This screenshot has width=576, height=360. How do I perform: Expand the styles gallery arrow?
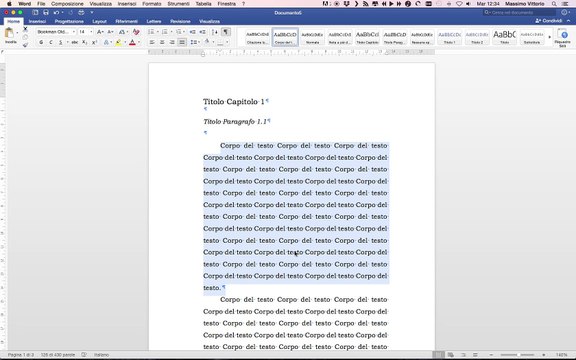[550, 37]
